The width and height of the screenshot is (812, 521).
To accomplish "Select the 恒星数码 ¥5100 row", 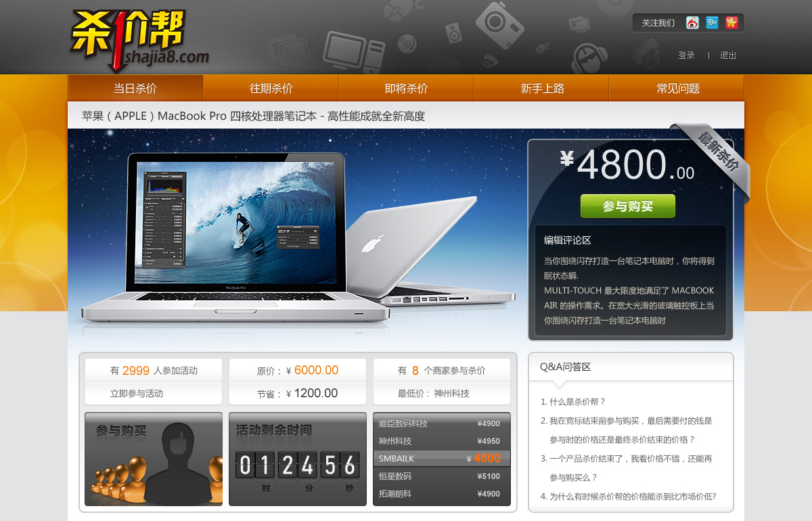I will pyautogui.click(x=442, y=476).
